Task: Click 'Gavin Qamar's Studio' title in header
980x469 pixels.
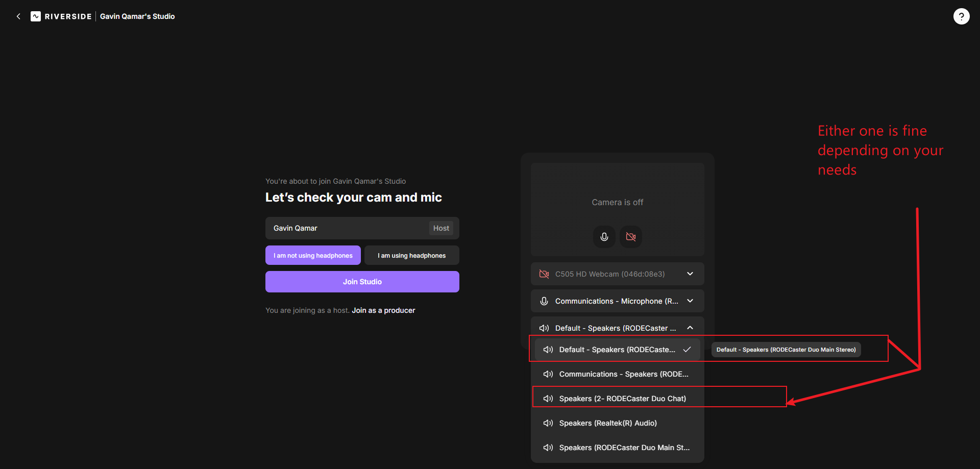Action: 137,16
